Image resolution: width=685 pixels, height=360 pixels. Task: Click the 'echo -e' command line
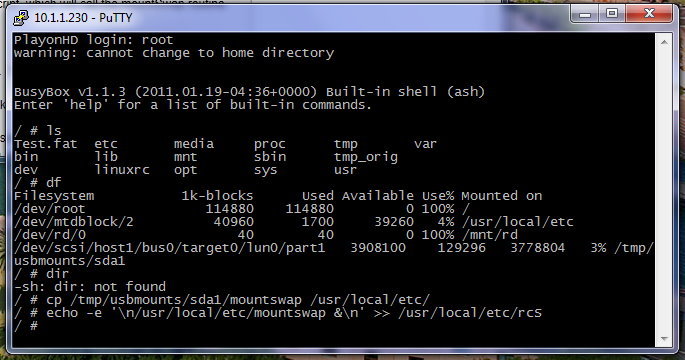coord(278,313)
